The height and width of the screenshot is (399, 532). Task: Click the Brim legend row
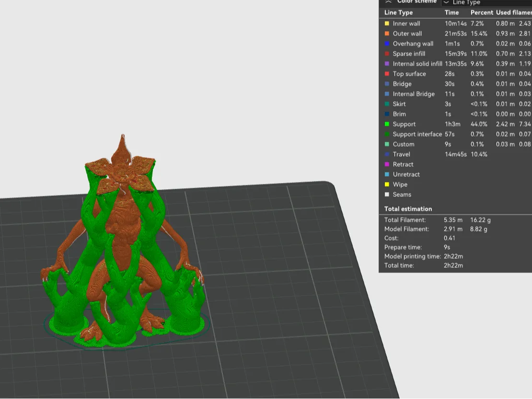(x=399, y=114)
